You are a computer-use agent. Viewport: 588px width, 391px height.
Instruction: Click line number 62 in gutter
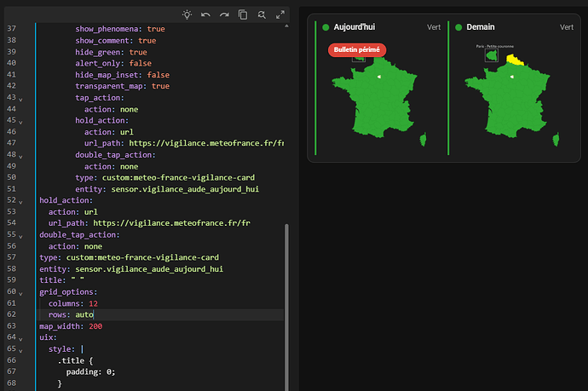click(x=12, y=314)
